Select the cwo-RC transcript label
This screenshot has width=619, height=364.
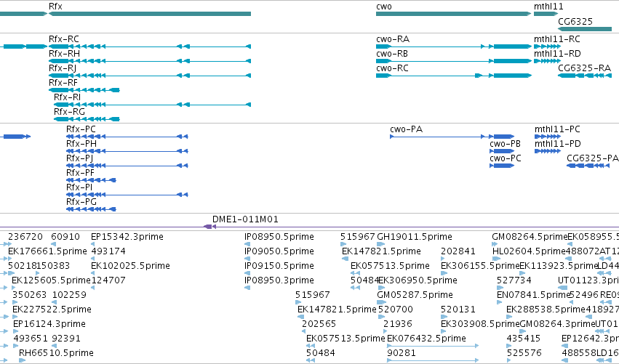(392, 68)
